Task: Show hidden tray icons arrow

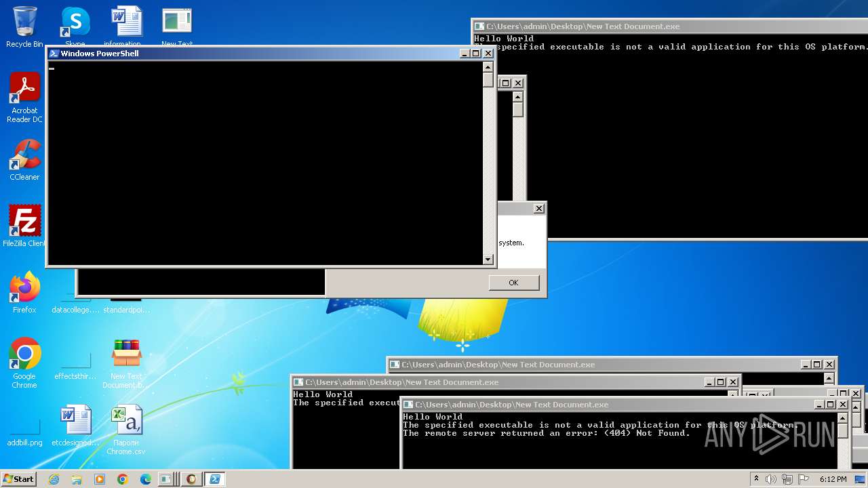Action: point(756,479)
